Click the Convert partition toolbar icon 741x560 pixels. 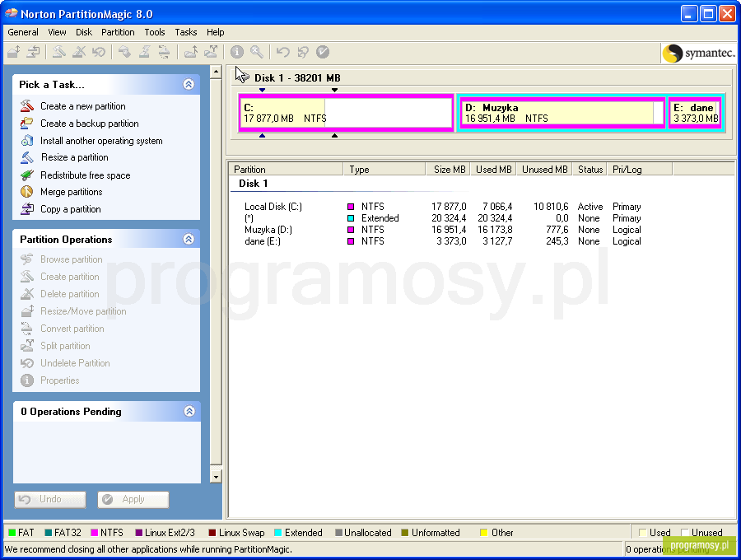(x=164, y=52)
